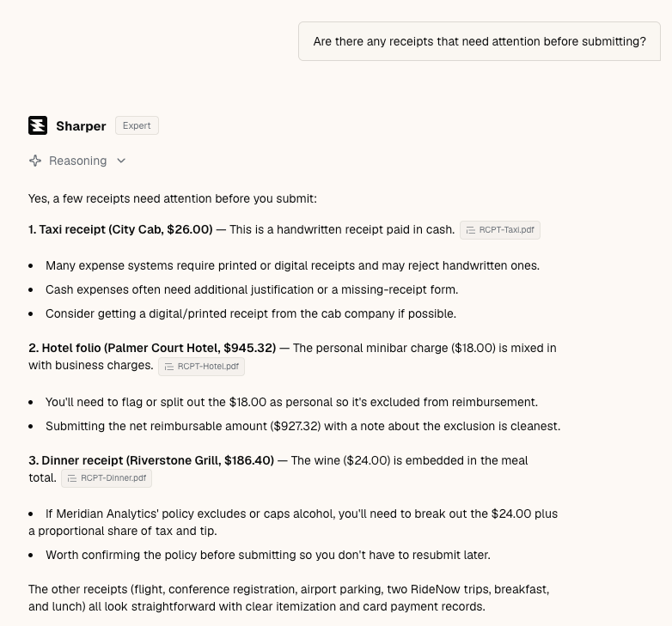
Task: Click the Sharper logo icon
Action: tap(38, 125)
